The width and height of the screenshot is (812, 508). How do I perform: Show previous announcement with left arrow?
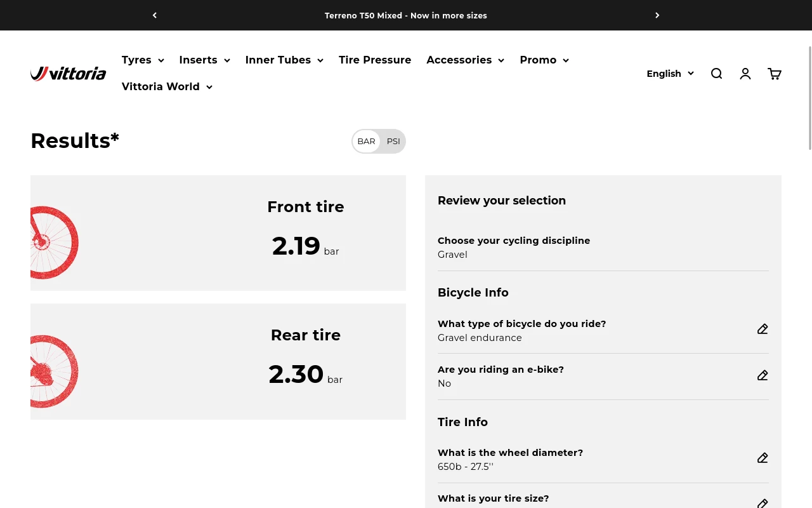[155, 15]
